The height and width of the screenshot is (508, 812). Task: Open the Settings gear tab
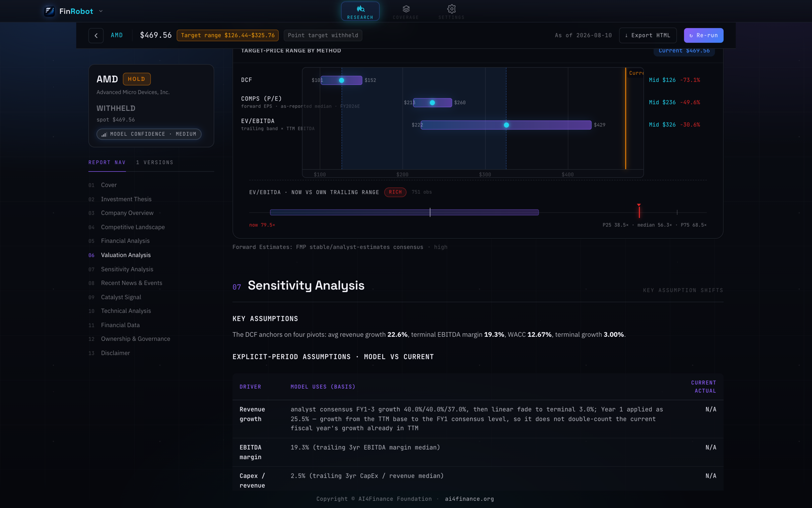pos(451,11)
